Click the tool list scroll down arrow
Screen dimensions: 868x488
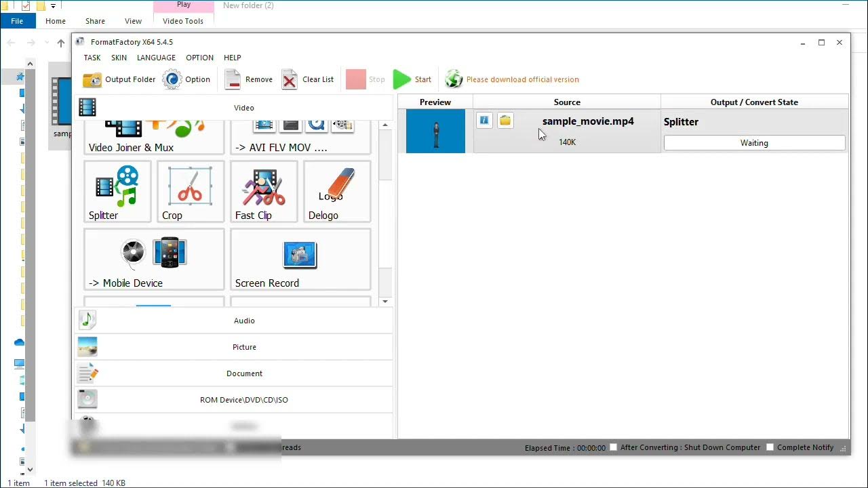click(385, 301)
